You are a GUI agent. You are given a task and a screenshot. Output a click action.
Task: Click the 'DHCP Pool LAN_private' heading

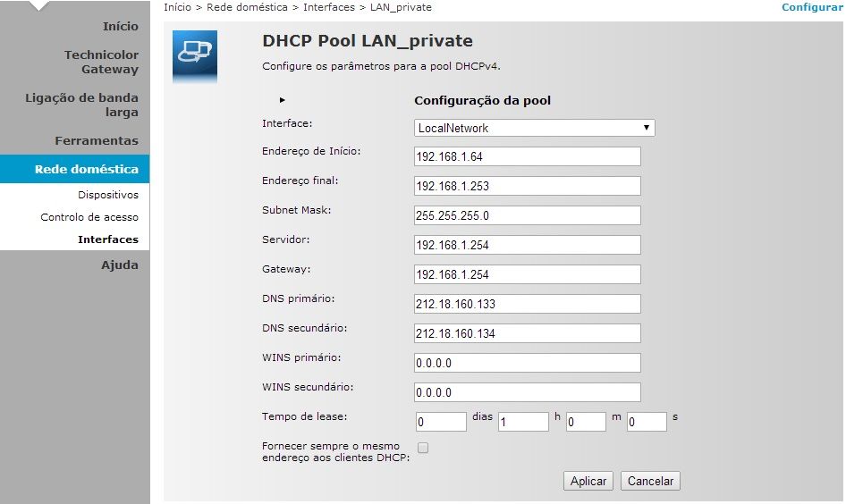point(368,41)
